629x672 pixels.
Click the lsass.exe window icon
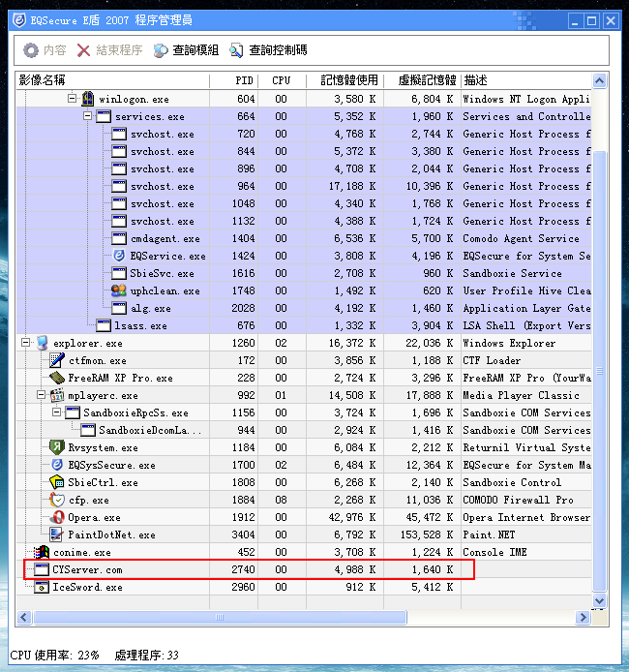(x=104, y=325)
